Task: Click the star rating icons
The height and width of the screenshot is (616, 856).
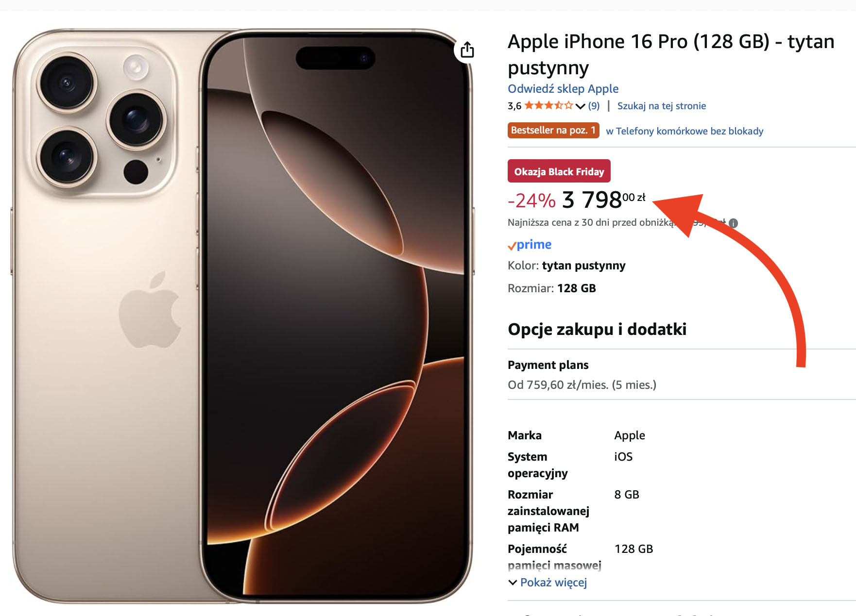Action: (x=548, y=105)
